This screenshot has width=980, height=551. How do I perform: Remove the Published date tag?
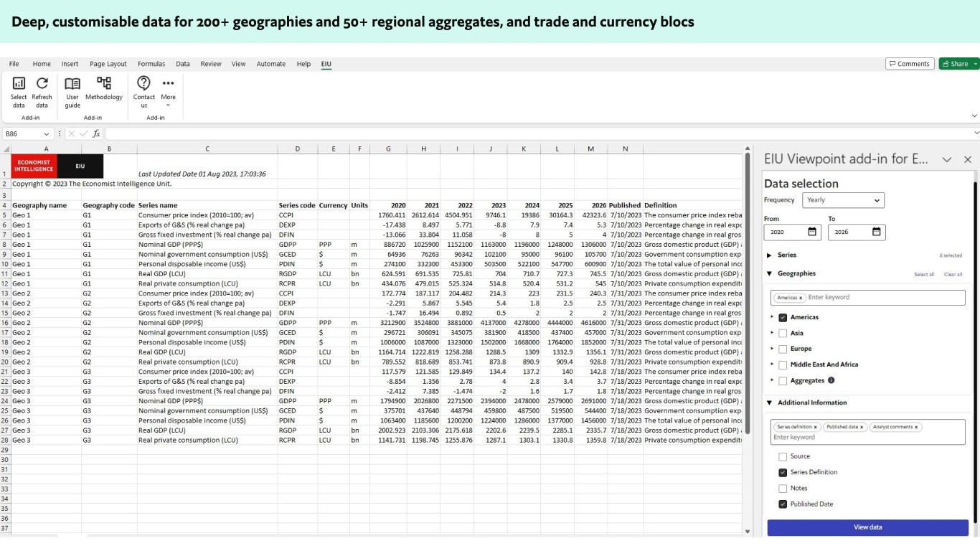(x=862, y=427)
